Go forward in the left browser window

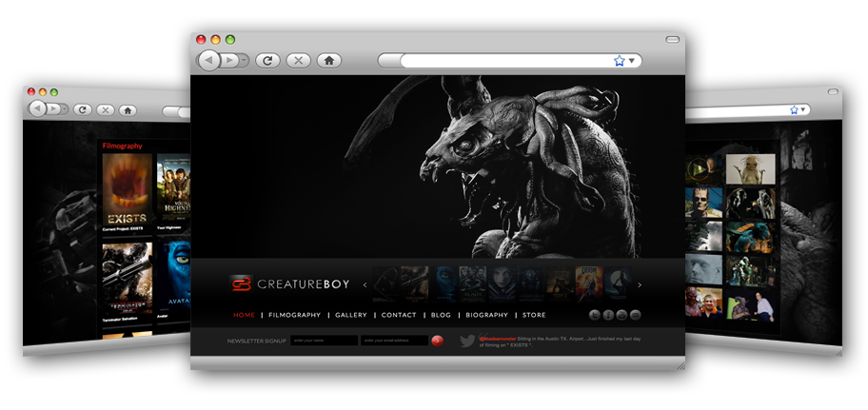click(53, 109)
